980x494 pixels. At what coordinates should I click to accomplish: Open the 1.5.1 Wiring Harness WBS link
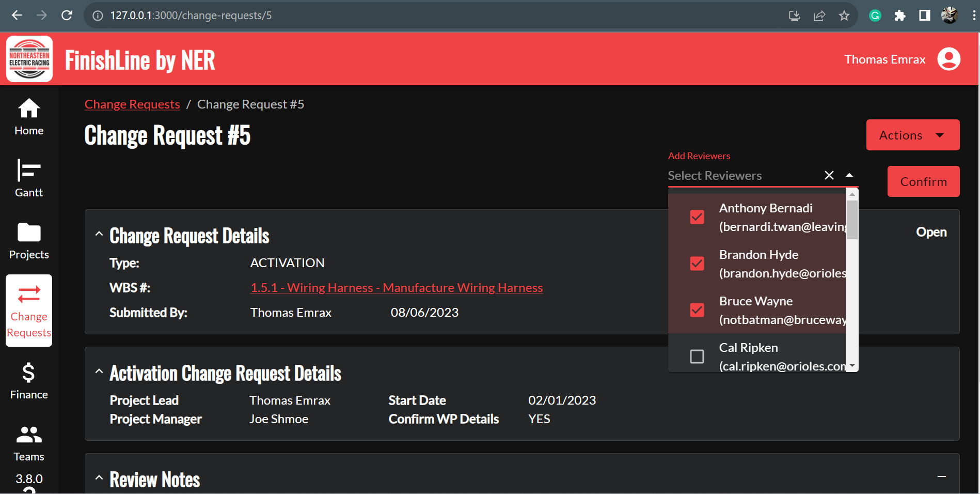click(x=397, y=288)
